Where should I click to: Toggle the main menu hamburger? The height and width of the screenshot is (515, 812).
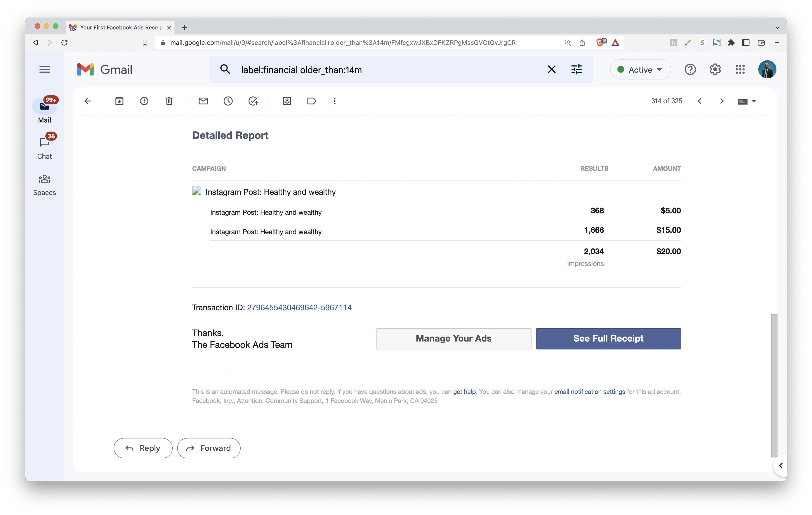point(44,70)
